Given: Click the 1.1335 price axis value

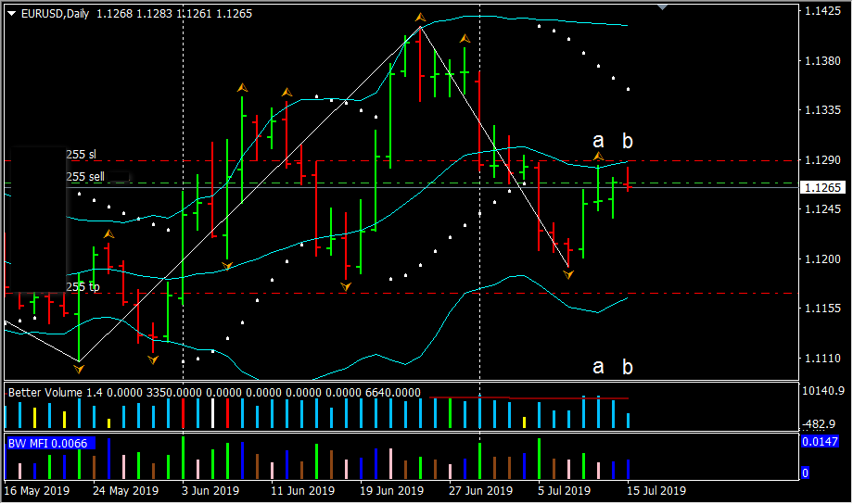Looking at the screenshot, I should pos(822,110).
